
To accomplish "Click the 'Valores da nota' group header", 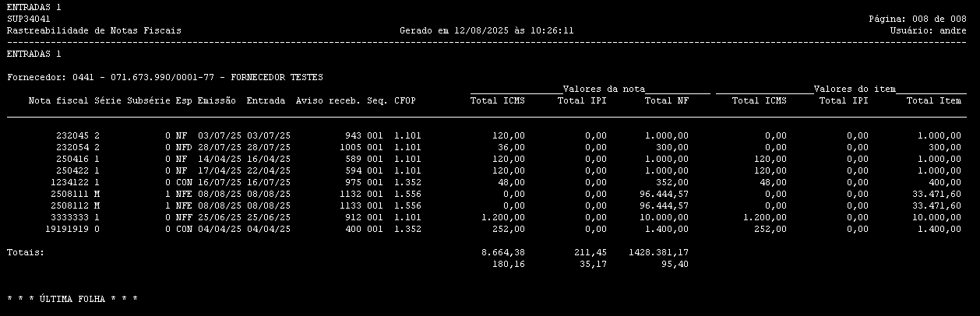I will 604,90.
